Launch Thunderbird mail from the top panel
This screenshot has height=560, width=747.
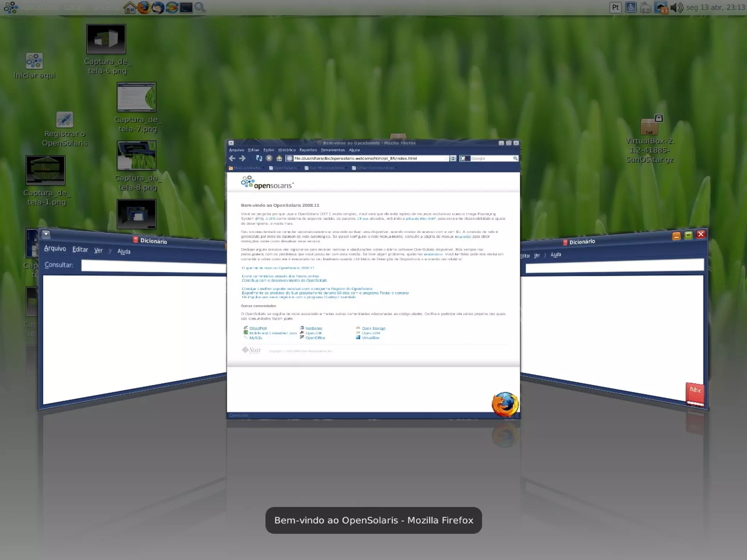click(x=158, y=7)
